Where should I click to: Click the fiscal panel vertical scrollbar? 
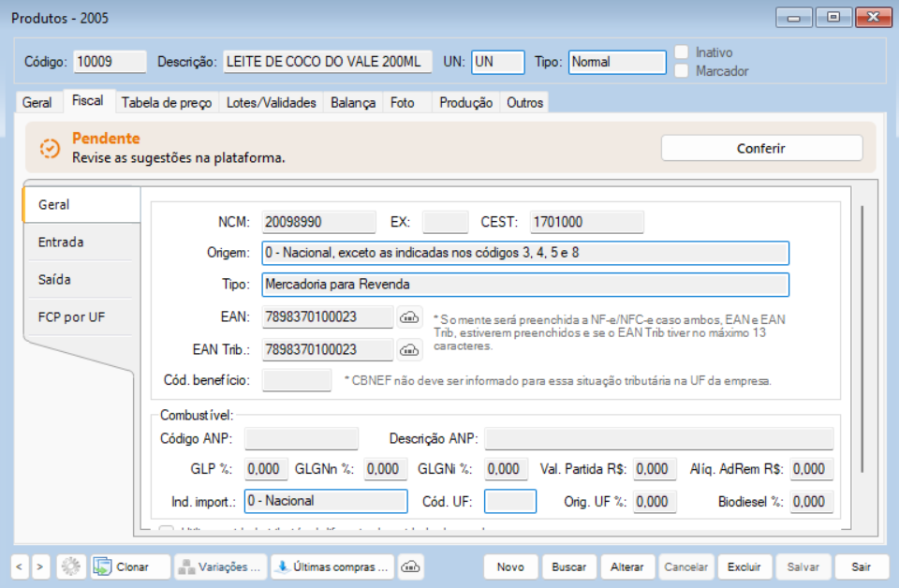(862, 339)
